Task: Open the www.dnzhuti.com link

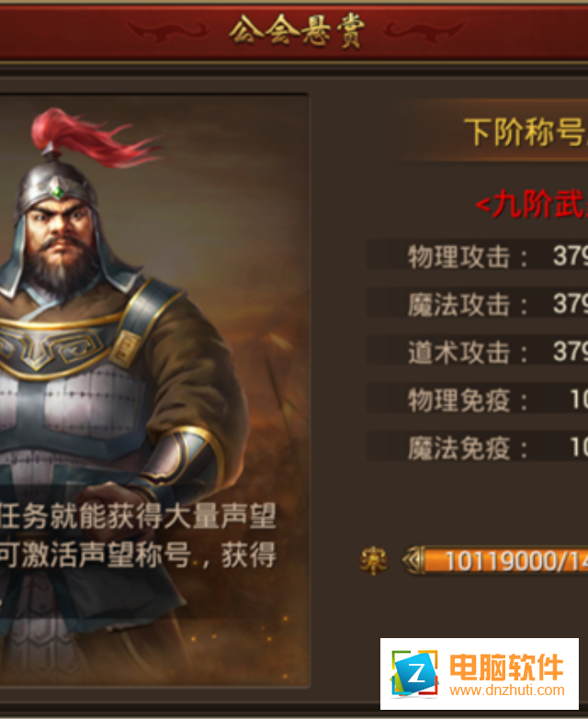Action: 507,690
